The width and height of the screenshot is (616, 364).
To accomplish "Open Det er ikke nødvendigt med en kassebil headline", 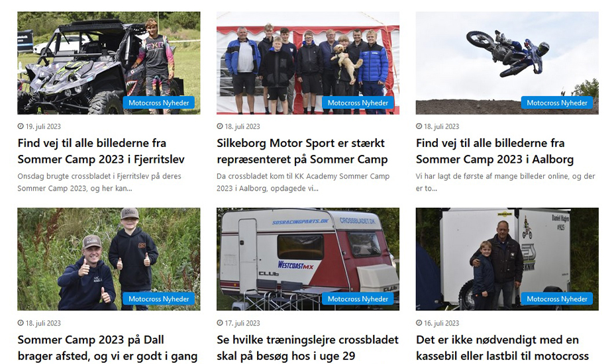I will (x=503, y=348).
